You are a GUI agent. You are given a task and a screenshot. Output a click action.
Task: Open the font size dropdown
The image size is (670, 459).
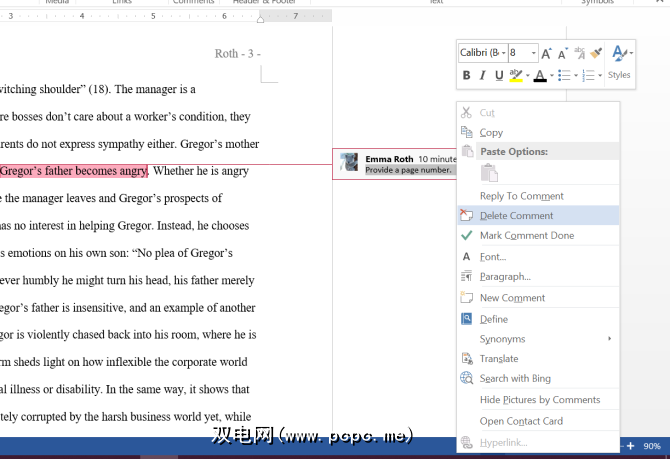pyautogui.click(x=534, y=52)
